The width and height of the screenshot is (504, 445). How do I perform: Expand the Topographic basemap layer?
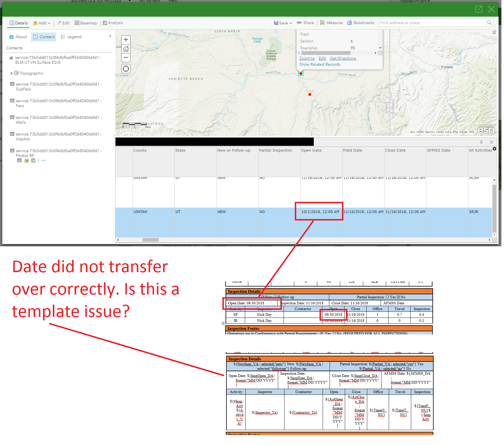click(11, 73)
